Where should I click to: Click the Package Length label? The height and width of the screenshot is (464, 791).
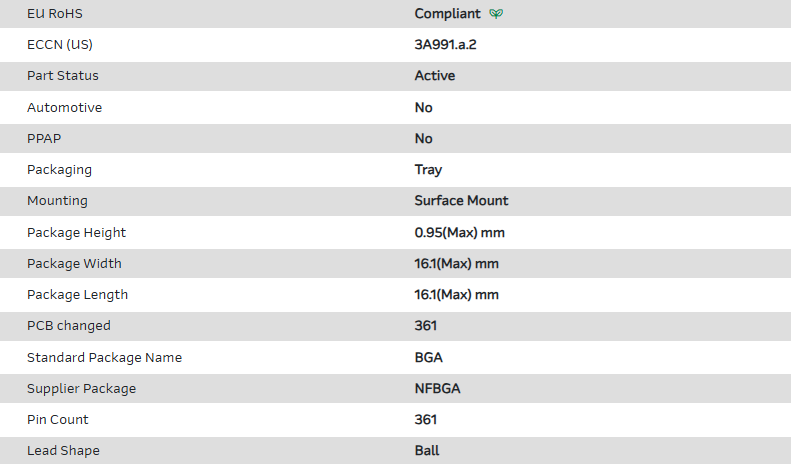tap(77, 295)
